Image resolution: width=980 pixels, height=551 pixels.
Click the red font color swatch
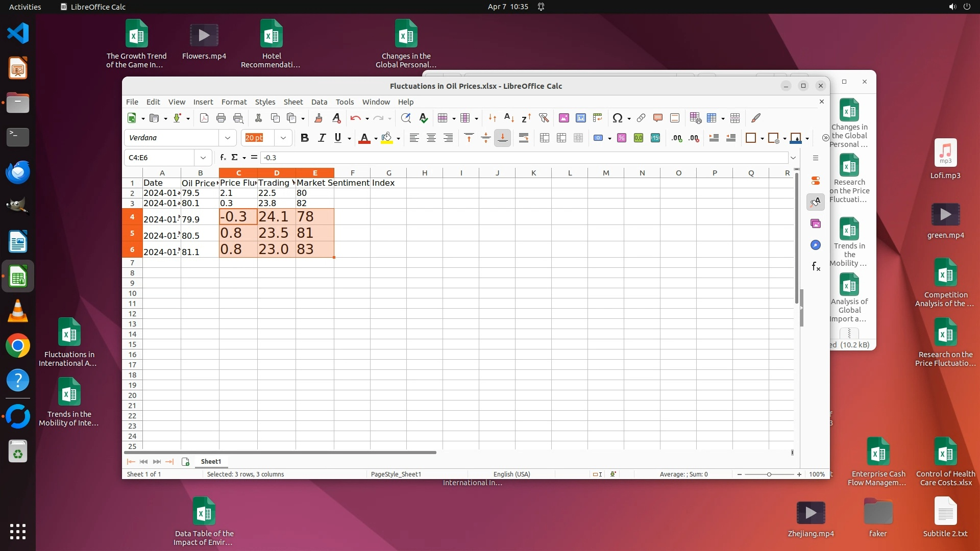pyautogui.click(x=364, y=138)
